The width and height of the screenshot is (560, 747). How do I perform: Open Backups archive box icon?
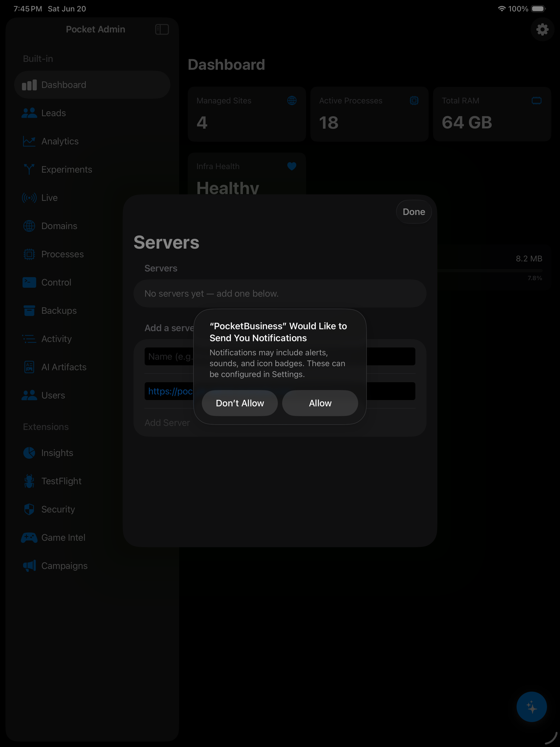click(29, 310)
